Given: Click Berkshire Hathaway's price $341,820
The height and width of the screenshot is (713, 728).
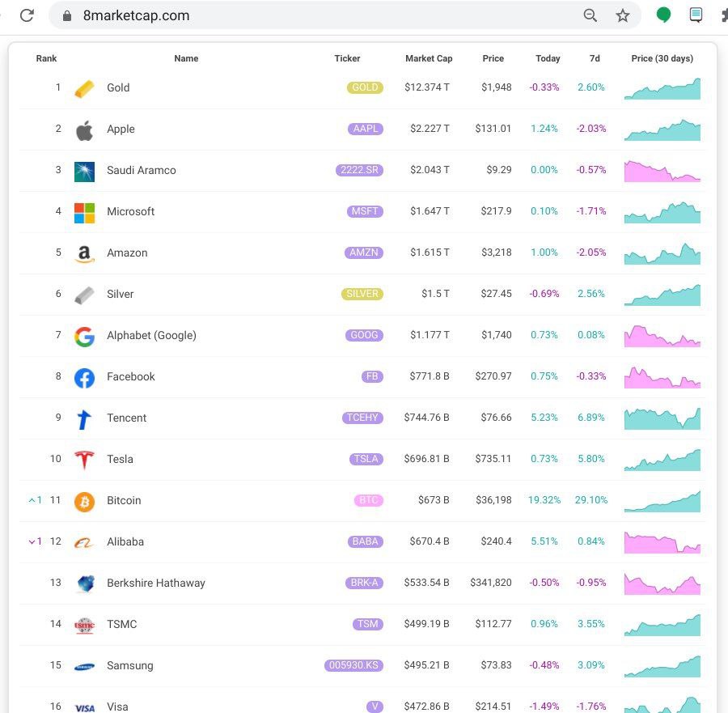Looking at the screenshot, I should click(491, 583).
